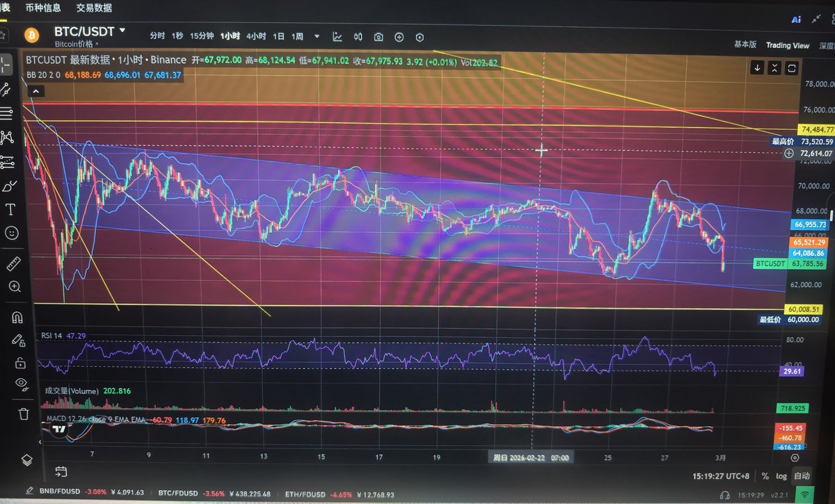Click the 成交量(Volume) indicator label
This screenshot has width=835, height=504.
[72, 391]
